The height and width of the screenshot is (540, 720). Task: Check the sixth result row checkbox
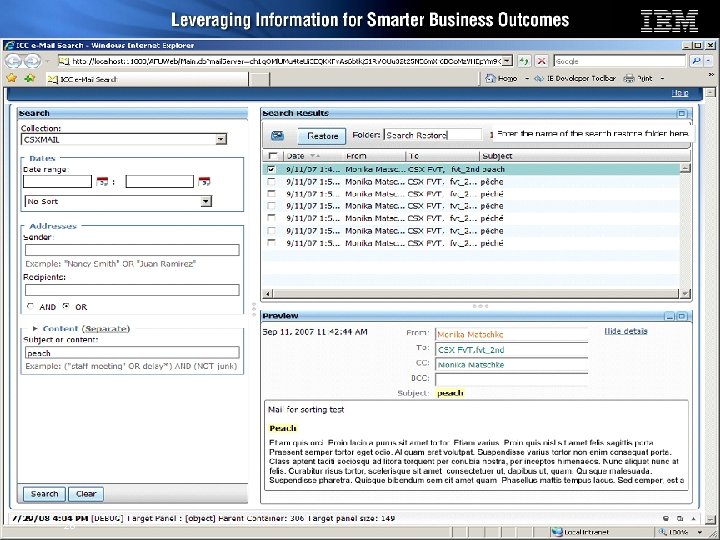tap(271, 231)
